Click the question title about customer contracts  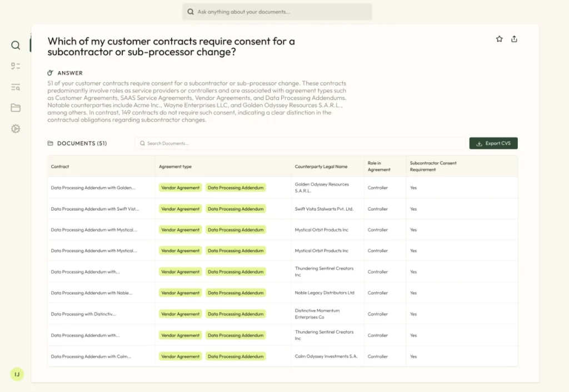click(x=171, y=47)
